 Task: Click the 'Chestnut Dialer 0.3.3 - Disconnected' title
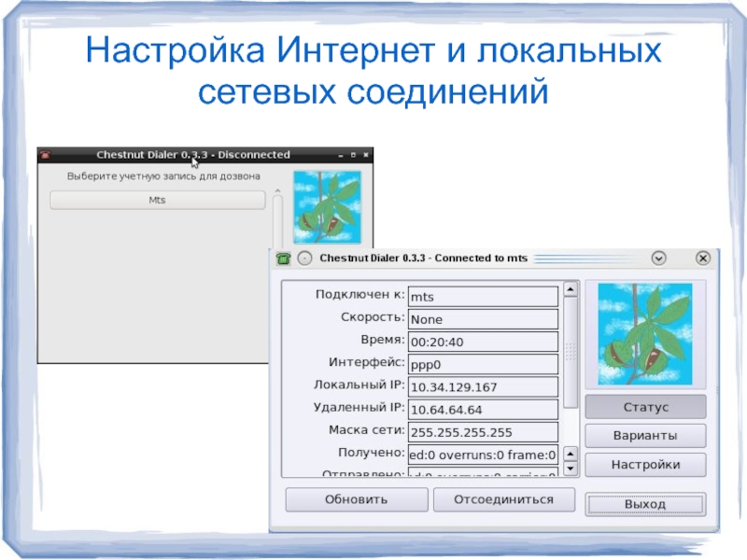pyautogui.click(x=193, y=155)
